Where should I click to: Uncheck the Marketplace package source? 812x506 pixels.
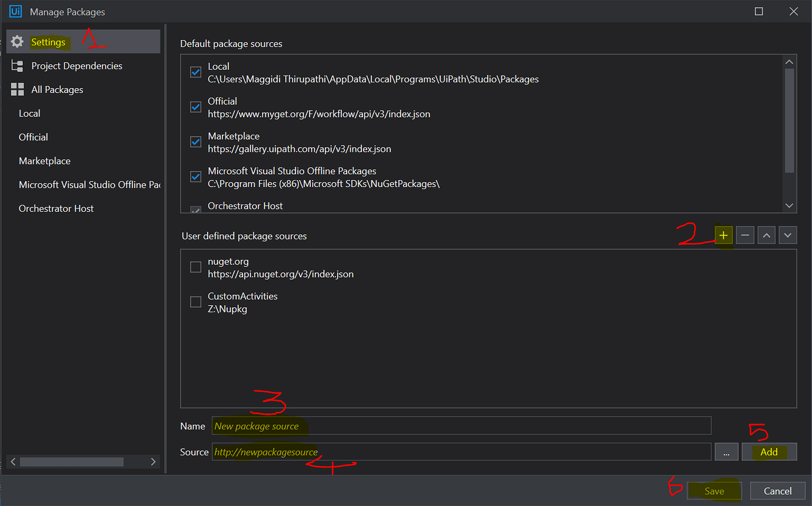(196, 142)
